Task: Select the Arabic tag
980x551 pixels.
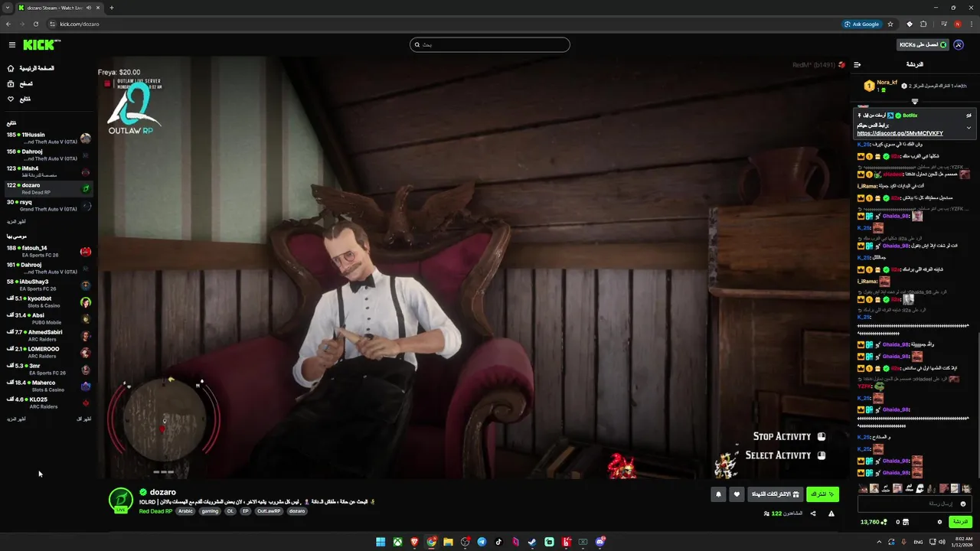Action: [186, 511]
